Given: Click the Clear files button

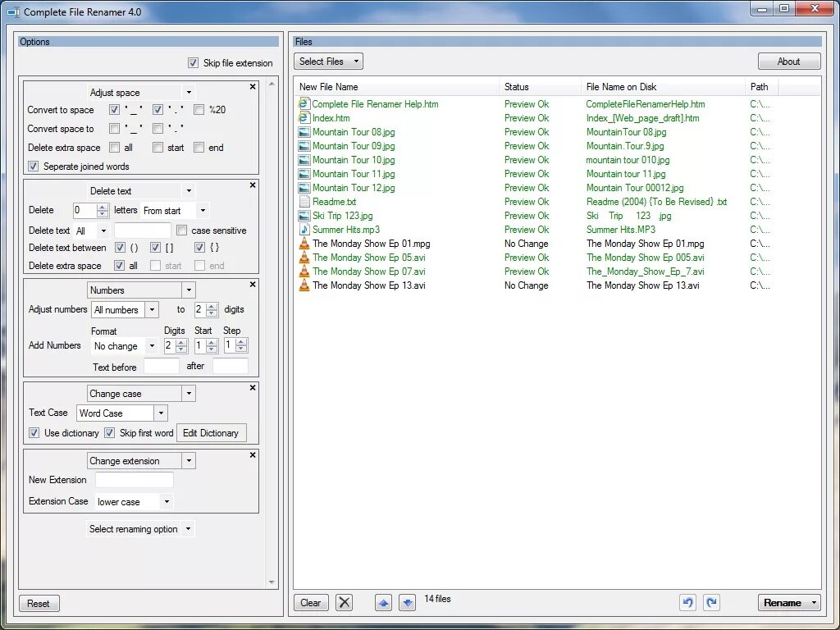Looking at the screenshot, I should 311,603.
